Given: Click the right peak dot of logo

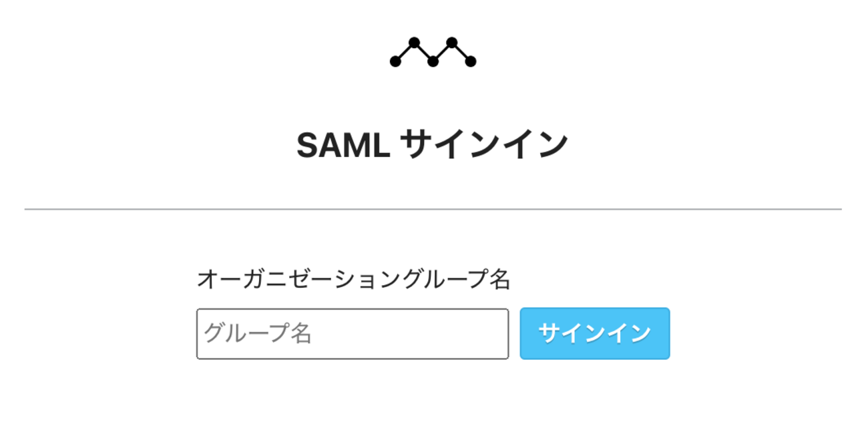Looking at the screenshot, I should point(452,43).
